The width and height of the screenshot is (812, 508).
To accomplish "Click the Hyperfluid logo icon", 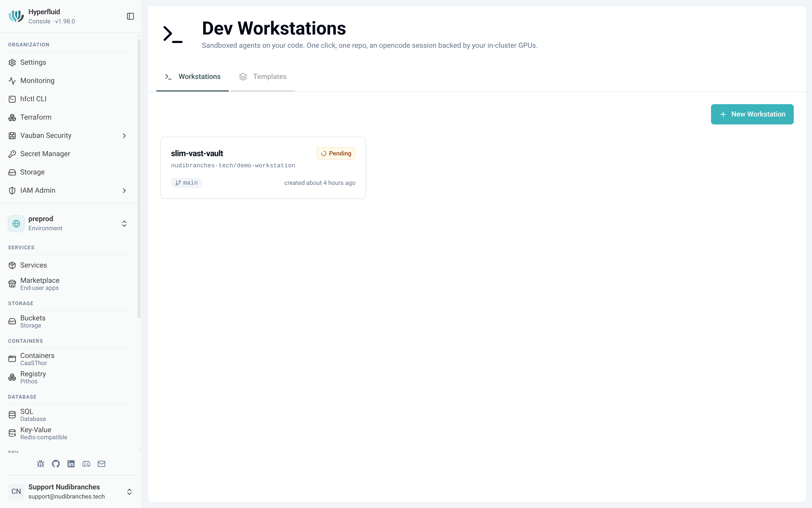I will pos(16,16).
